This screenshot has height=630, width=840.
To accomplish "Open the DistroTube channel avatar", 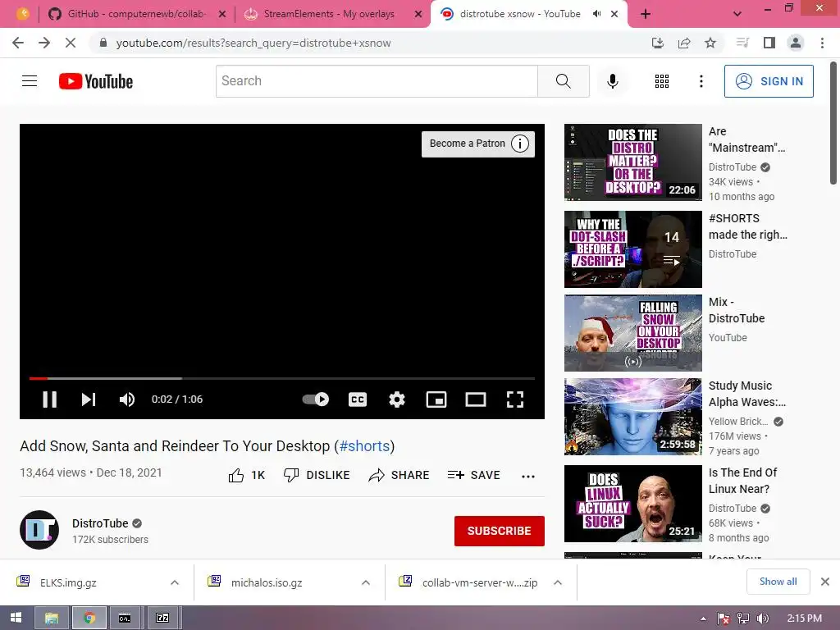I will click(x=39, y=530).
